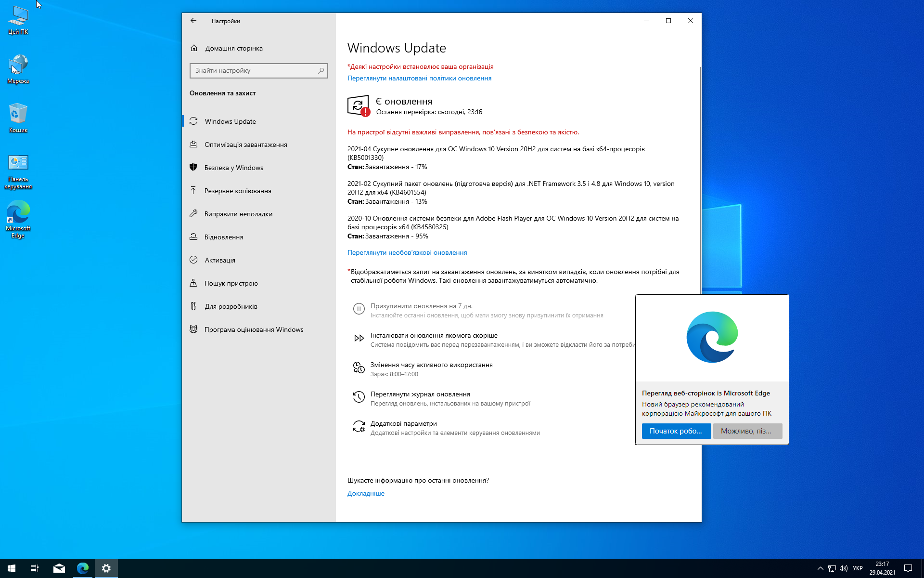The height and width of the screenshot is (578, 924).
Task: Show hidden system tray icons chevron
Action: pos(820,568)
